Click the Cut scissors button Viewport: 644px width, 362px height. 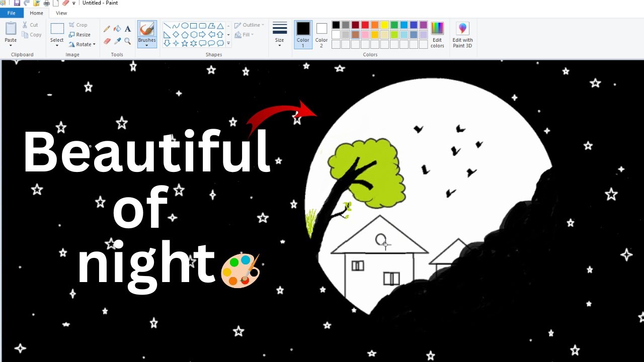pyautogui.click(x=30, y=25)
